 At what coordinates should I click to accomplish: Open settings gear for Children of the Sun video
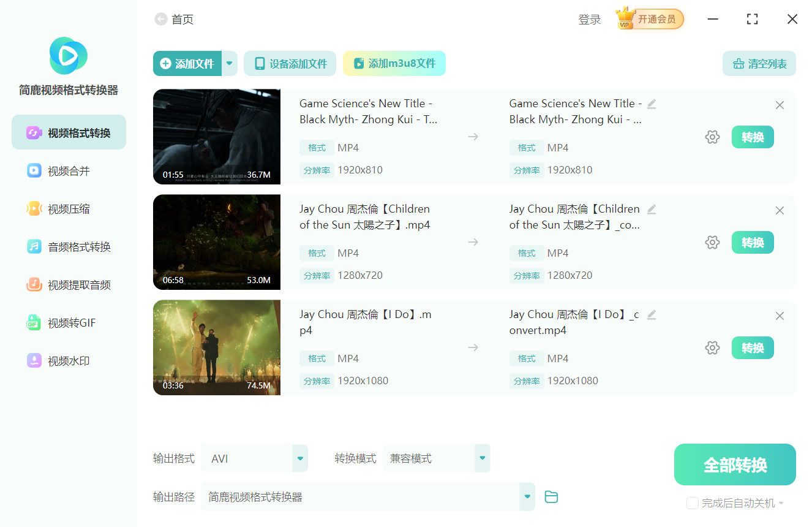pyautogui.click(x=712, y=243)
